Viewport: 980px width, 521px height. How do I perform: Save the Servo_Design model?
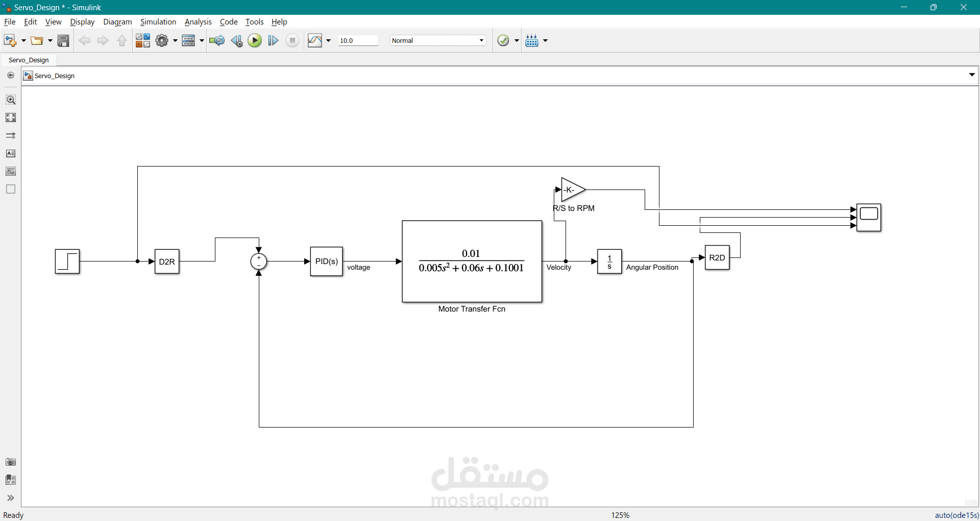click(x=63, y=40)
